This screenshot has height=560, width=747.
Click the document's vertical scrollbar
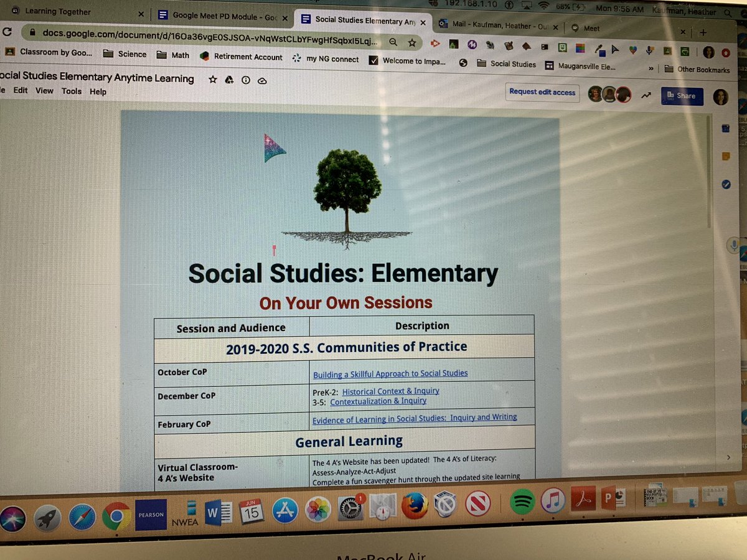(x=708, y=173)
